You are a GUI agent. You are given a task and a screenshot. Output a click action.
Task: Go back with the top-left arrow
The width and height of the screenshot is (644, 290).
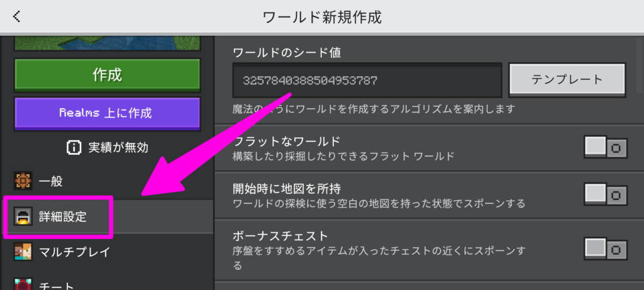tap(16, 16)
